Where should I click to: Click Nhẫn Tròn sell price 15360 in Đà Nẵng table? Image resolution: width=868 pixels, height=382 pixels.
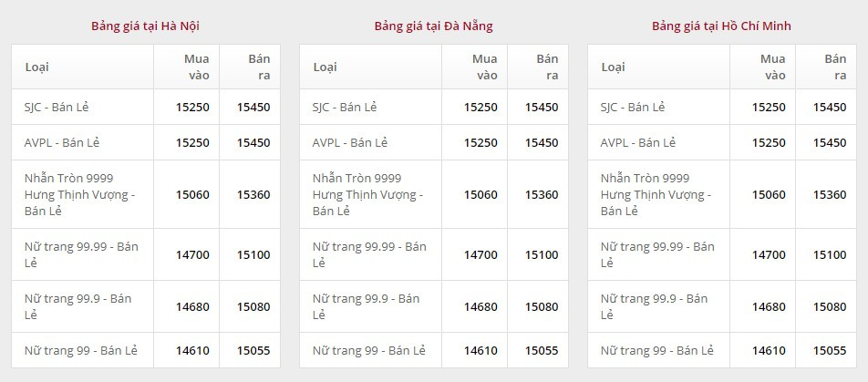(542, 194)
